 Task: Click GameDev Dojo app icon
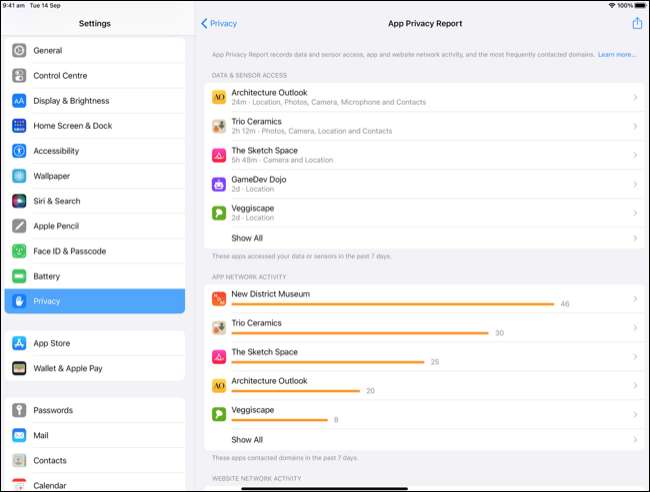click(219, 184)
